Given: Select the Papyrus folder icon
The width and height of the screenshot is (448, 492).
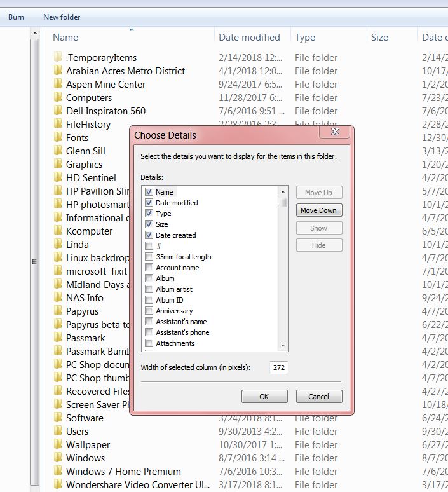Looking at the screenshot, I should (x=58, y=311).
